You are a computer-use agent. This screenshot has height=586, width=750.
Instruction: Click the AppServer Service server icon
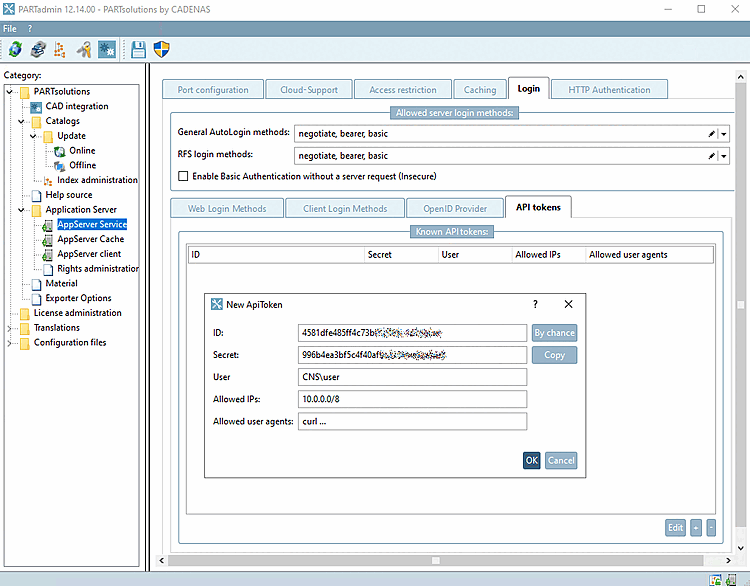coord(48,225)
